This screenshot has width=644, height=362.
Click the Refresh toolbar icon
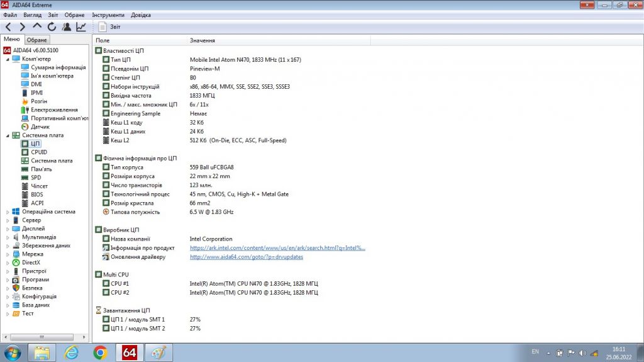coord(52,27)
